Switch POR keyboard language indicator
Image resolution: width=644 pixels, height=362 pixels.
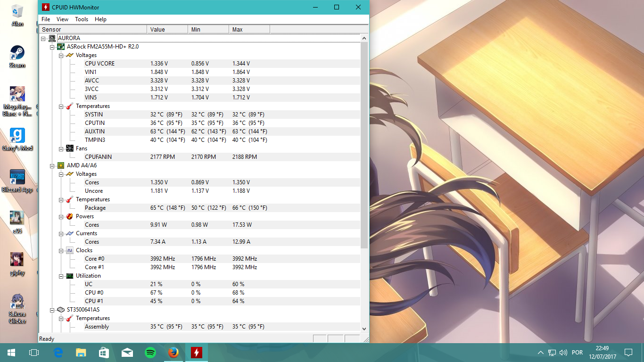click(577, 353)
